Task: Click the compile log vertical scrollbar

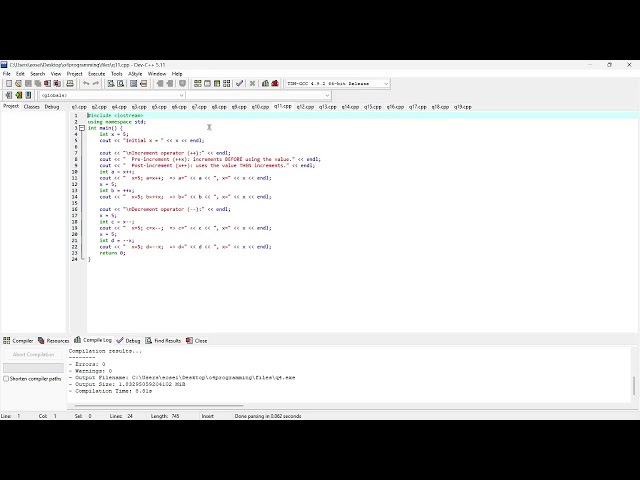Action: [634, 386]
